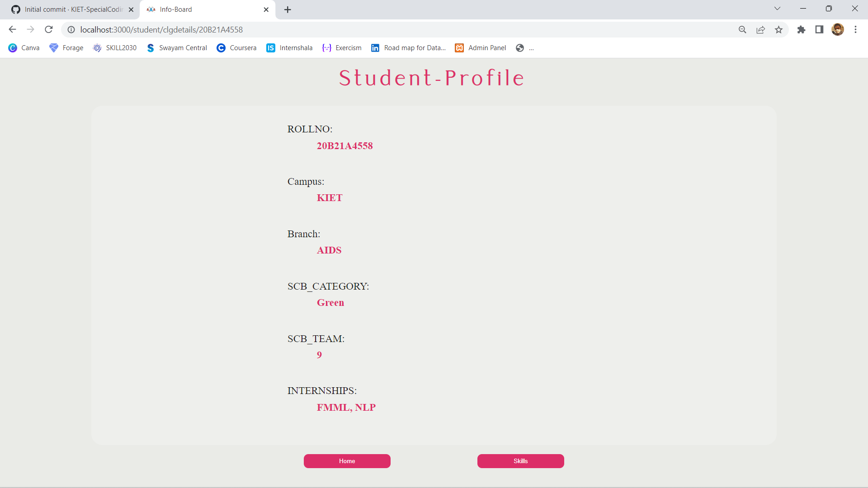868x488 pixels.
Task: Open the Forage bookmark
Action: pos(66,47)
